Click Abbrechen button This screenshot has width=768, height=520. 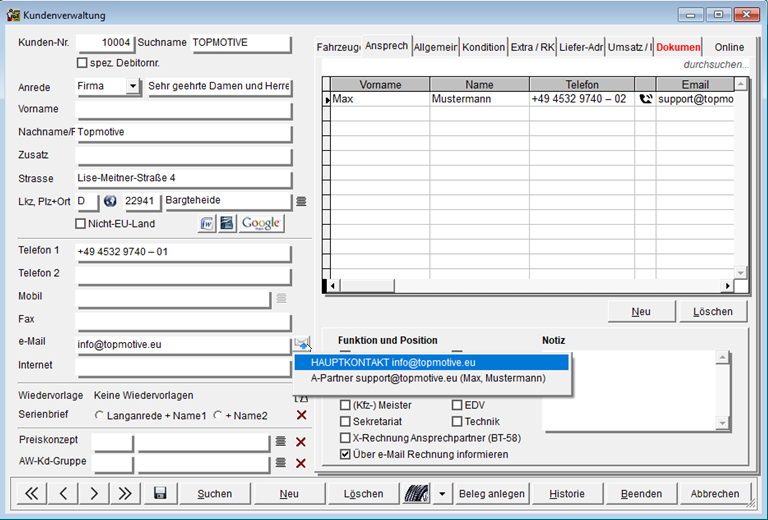point(715,494)
